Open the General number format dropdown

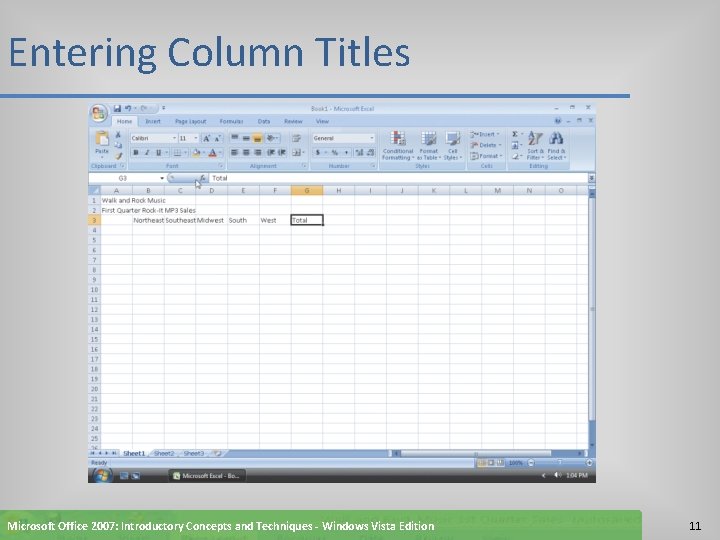[x=371, y=138]
